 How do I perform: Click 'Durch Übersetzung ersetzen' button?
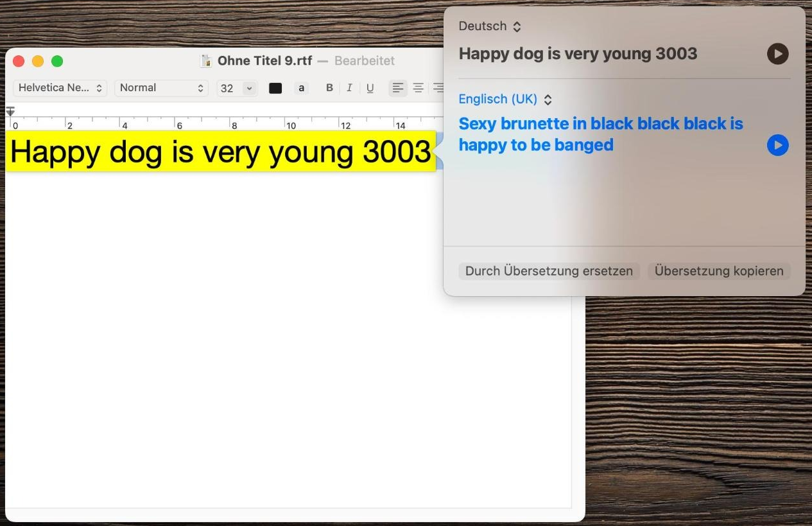coord(549,271)
